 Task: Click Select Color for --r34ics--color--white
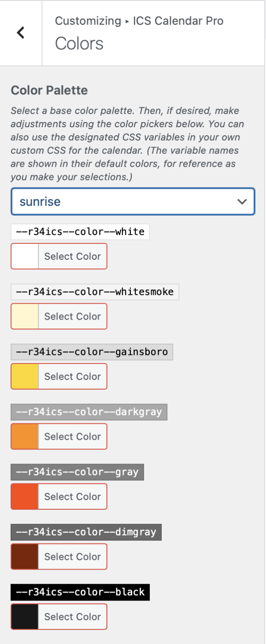[x=72, y=256]
